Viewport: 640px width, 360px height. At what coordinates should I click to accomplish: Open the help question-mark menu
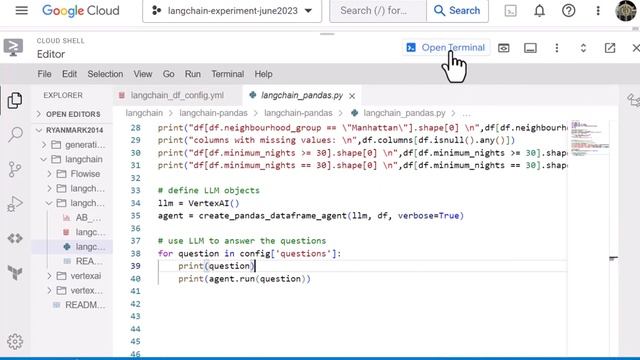pyautogui.click(x=569, y=11)
